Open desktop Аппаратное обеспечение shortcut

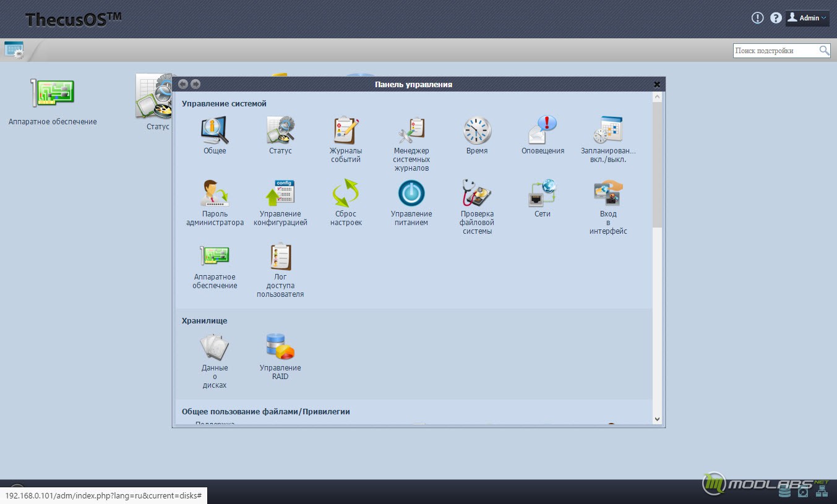click(x=53, y=93)
